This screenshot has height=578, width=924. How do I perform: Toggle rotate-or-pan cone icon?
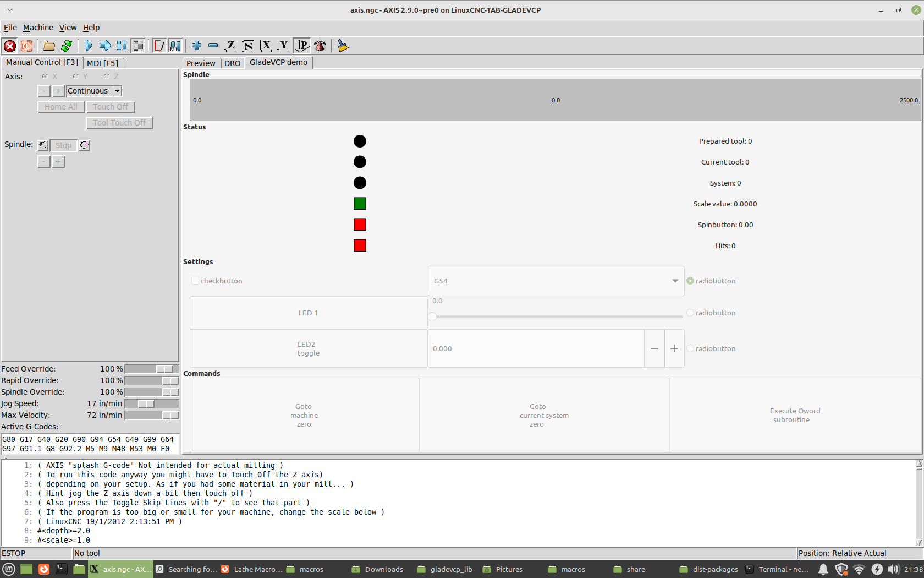click(x=320, y=46)
